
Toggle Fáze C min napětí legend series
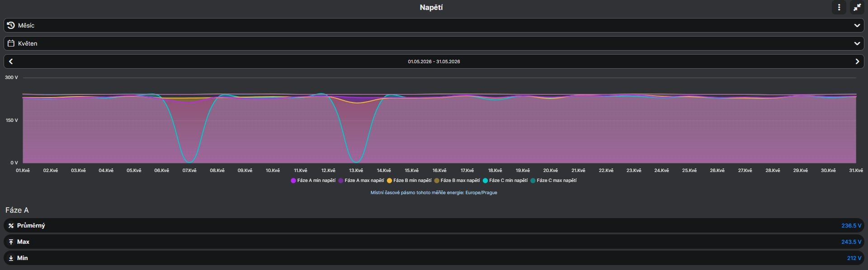coord(505,181)
